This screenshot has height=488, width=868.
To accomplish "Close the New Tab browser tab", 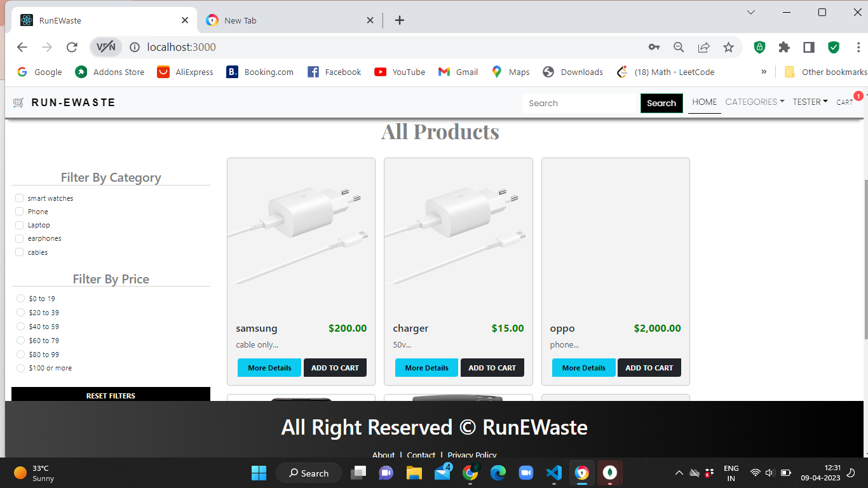I will (x=370, y=20).
